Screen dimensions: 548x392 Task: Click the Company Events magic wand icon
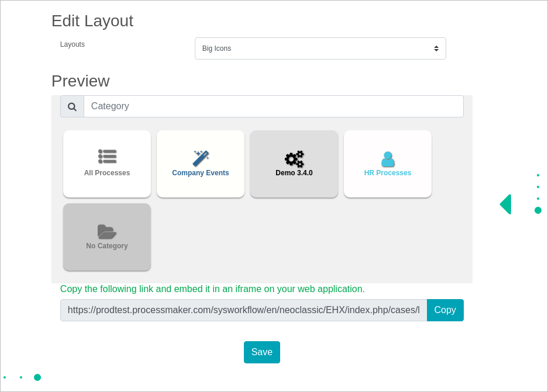201,158
